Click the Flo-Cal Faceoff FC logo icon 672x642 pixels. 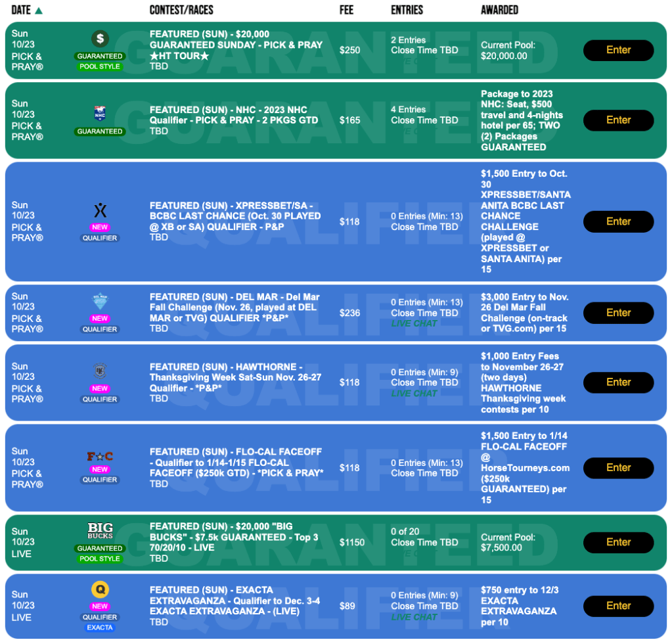coord(100,456)
